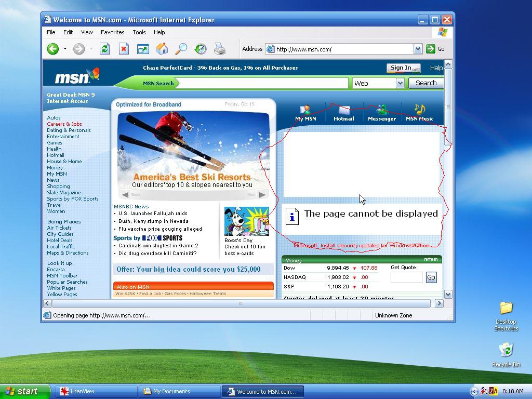Open the Web search scope dropdown
The height and width of the screenshot is (399, 532).
pyautogui.click(x=400, y=83)
